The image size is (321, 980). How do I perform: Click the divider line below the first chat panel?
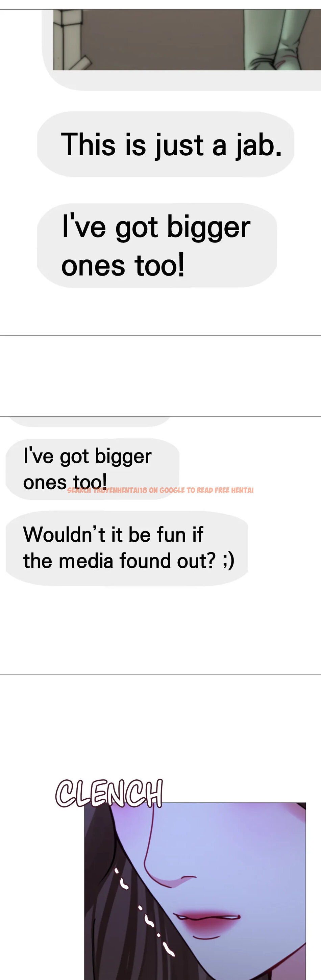(160, 336)
